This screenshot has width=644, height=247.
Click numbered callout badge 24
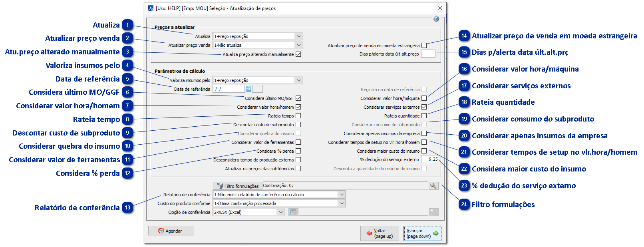click(464, 205)
